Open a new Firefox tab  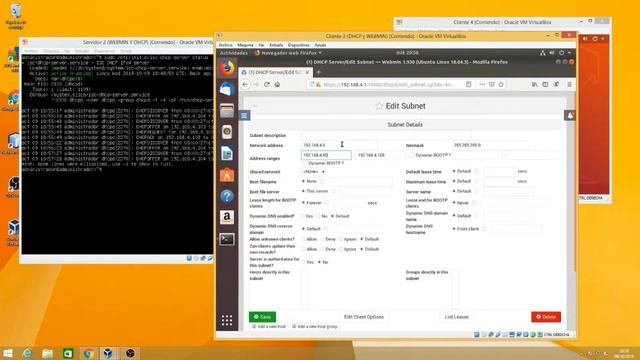click(319, 72)
